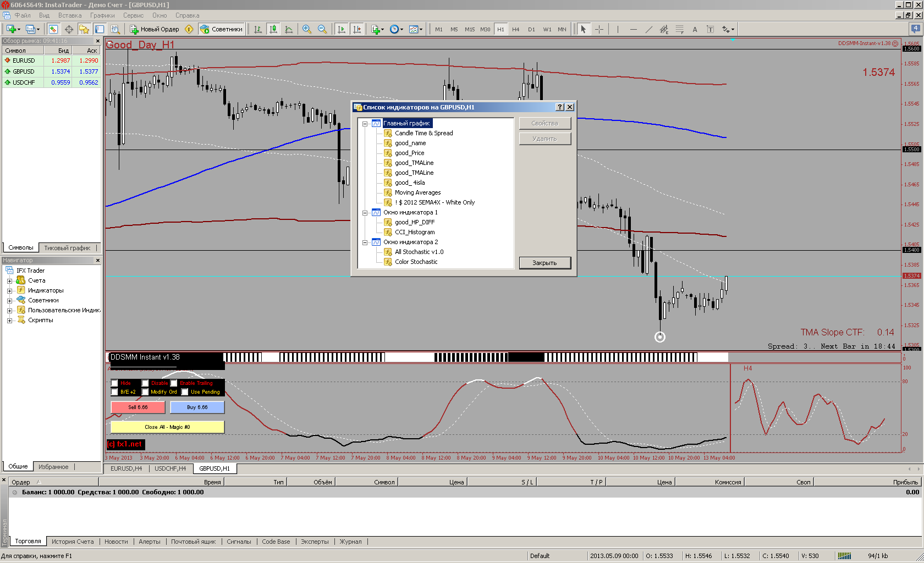The image size is (924, 563).
Task: Select the vertical line drawing tool
Action: [x=618, y=29]
